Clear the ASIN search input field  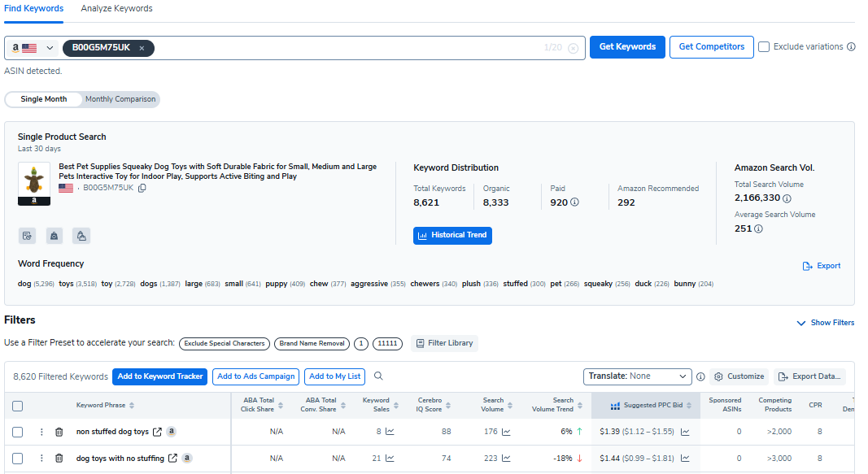[573, 48]
